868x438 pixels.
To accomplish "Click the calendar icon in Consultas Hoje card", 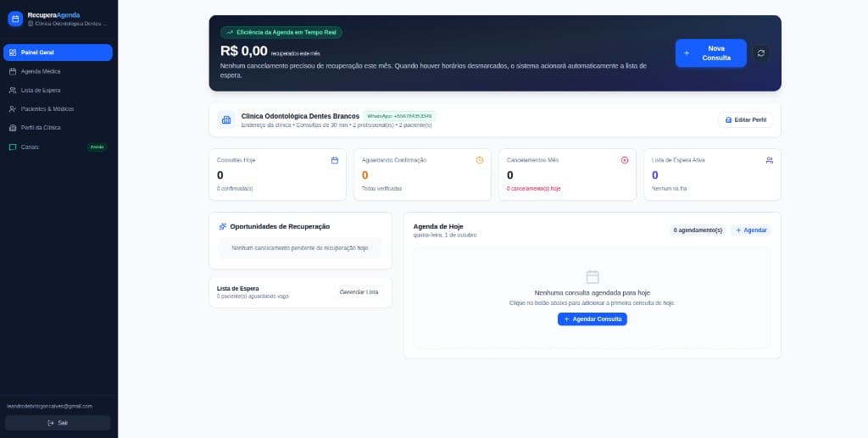I will point(334,160).
